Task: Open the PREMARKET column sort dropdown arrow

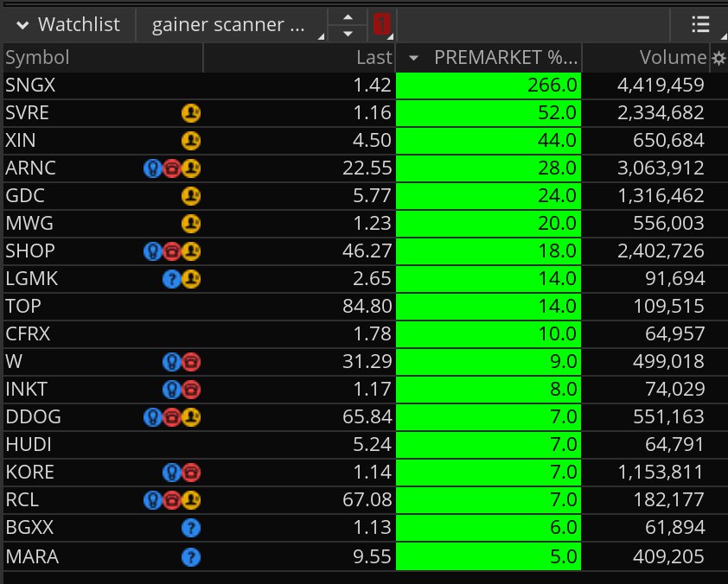Action: (412, 57)
